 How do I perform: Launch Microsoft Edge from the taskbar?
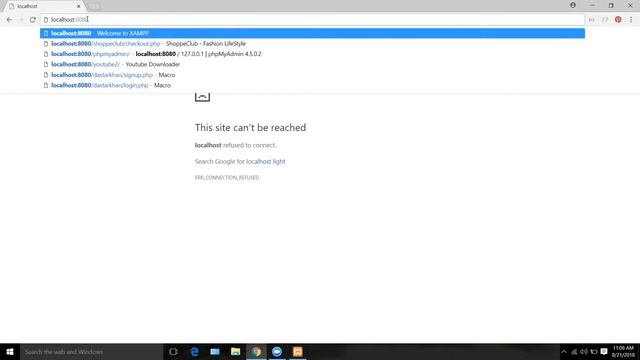[194, 352]
